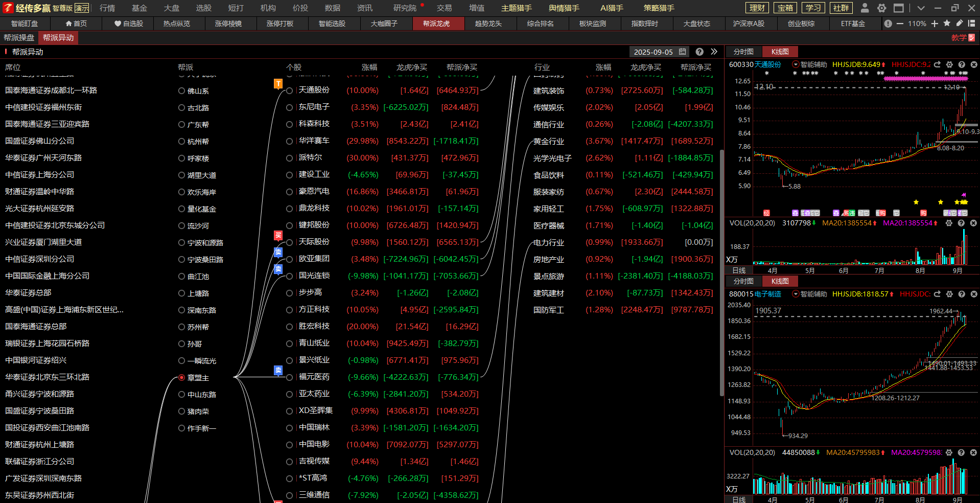The height and width of the screenshot is (503, 980).
Task: Click the 理财 button
Action: point(757,8)
